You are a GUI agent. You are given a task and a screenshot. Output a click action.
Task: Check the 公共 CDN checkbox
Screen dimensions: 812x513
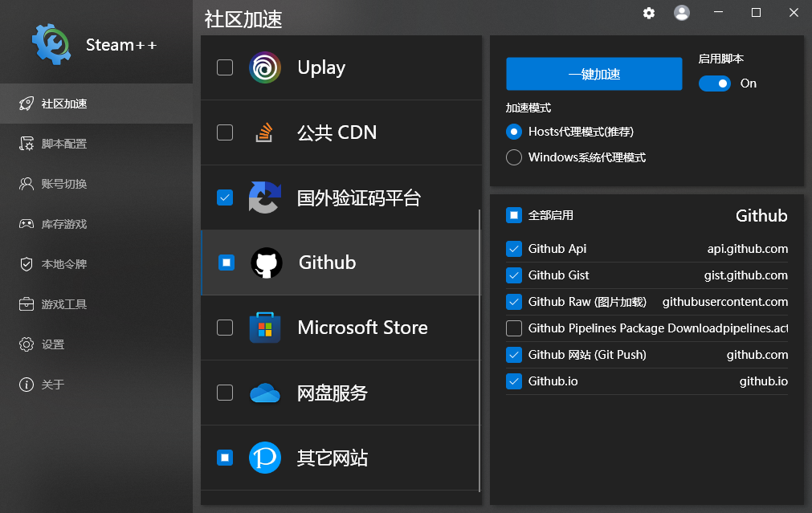225,132
